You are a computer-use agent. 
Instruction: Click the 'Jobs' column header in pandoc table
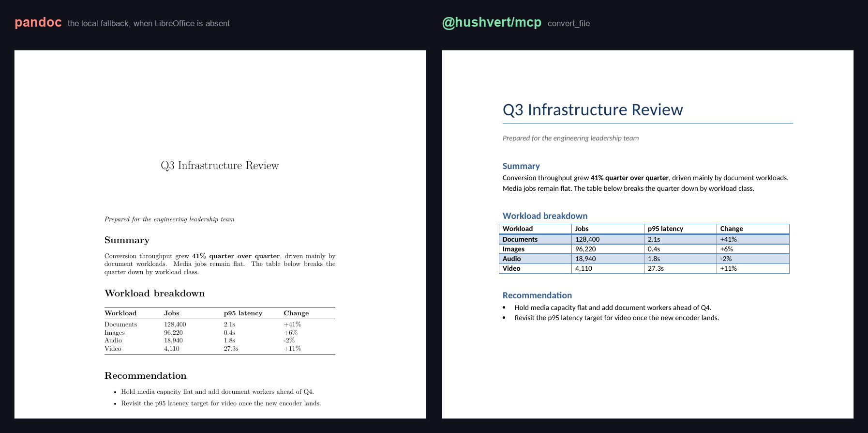pos(172,313)
